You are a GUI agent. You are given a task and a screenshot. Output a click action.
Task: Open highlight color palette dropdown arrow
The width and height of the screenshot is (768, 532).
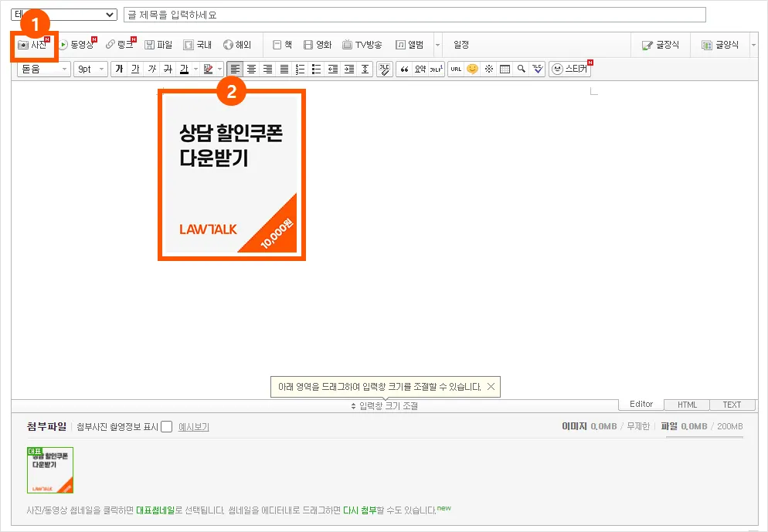220,69
